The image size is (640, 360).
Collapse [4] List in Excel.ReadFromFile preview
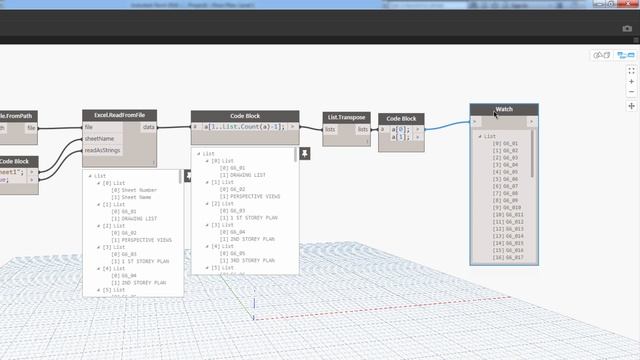pyautogui.click(x=99, y=269)
